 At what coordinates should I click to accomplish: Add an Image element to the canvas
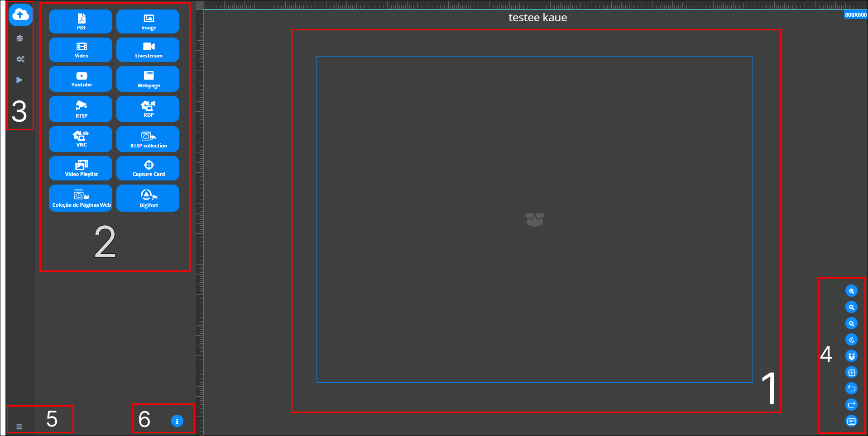coord(148,21)
